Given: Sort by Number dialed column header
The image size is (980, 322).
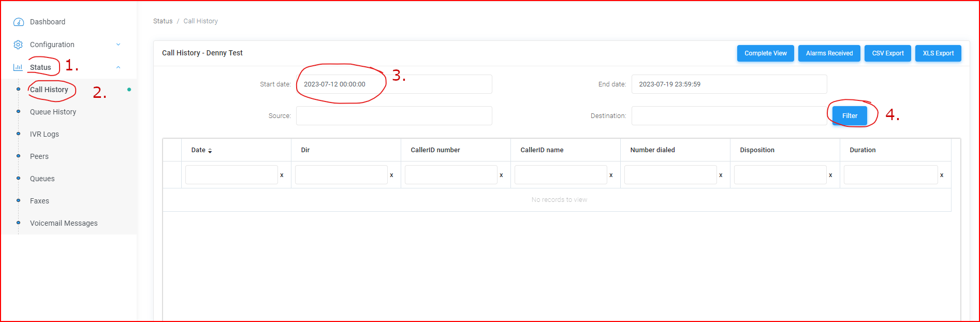Looking at the screenshot, I should 653,150.
